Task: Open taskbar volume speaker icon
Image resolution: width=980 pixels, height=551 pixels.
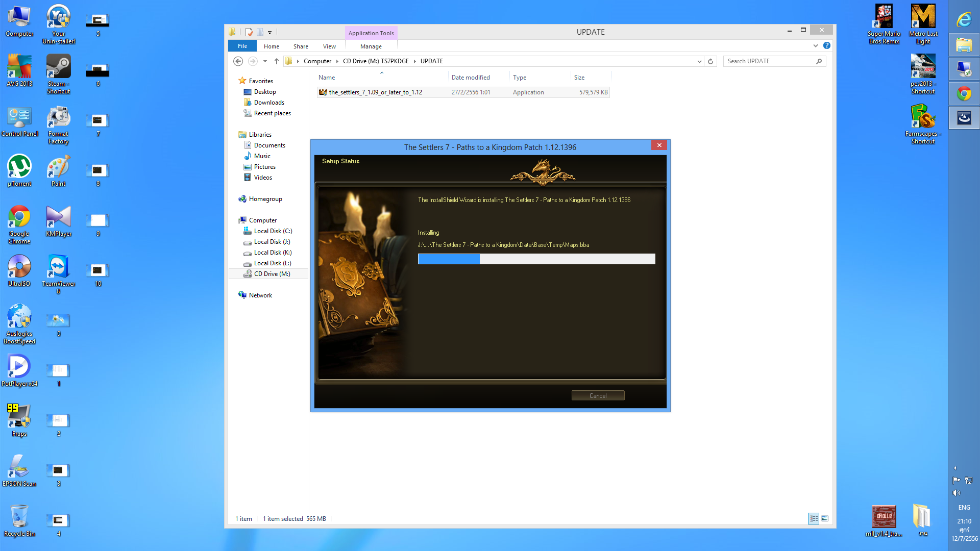Action: pos(956,493)
